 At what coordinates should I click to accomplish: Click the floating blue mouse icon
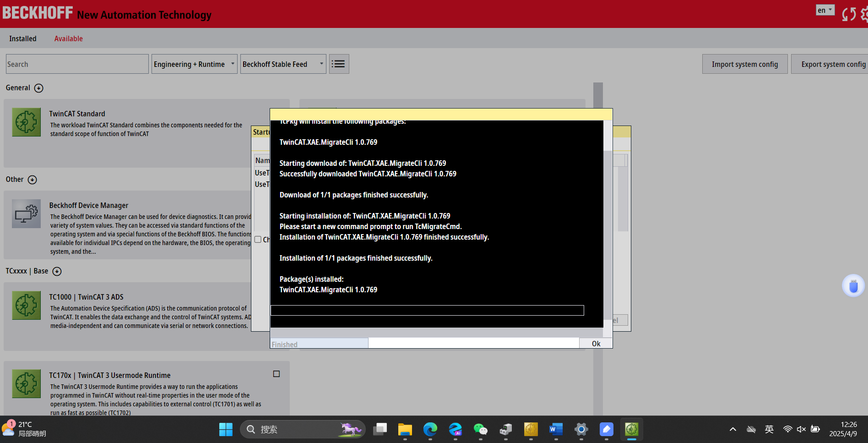coord(853,286)
